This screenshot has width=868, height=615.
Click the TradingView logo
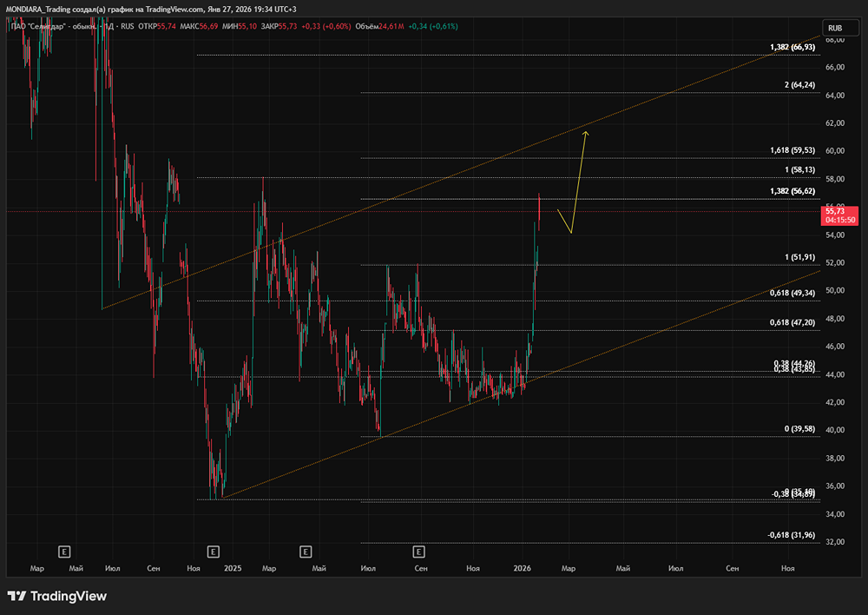click(57, 596)
